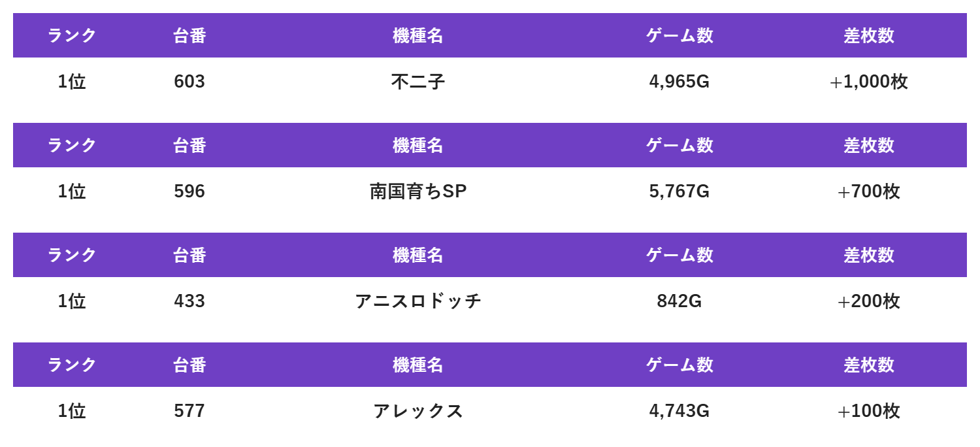Click machine number 577 cell

point(189,411)
